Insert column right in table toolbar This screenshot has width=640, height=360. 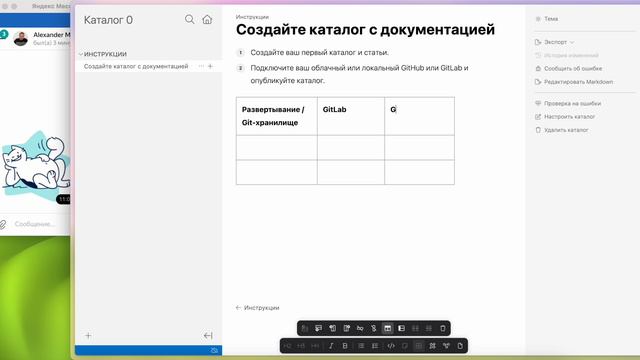click(347, 328)
